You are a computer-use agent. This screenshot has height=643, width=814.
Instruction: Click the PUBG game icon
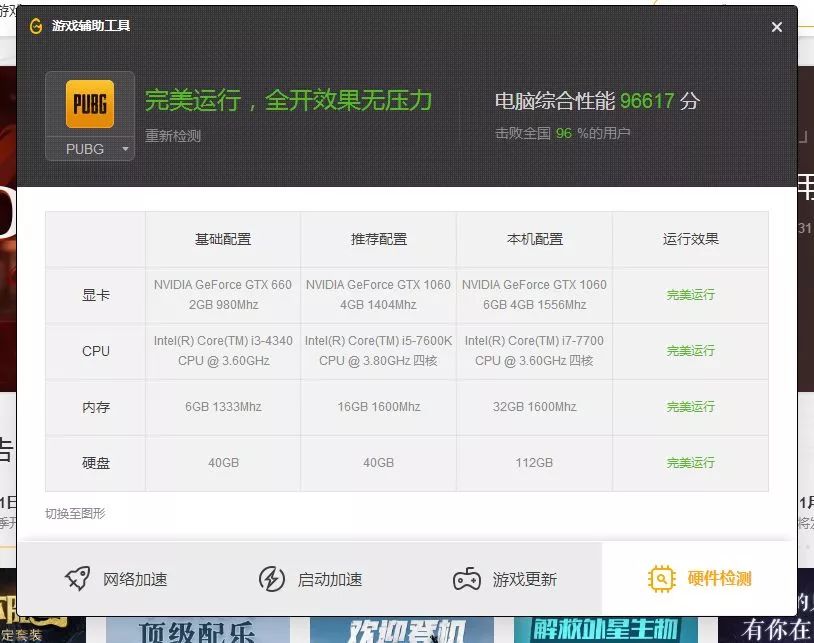pyautogui.click(x=90, y=104)
